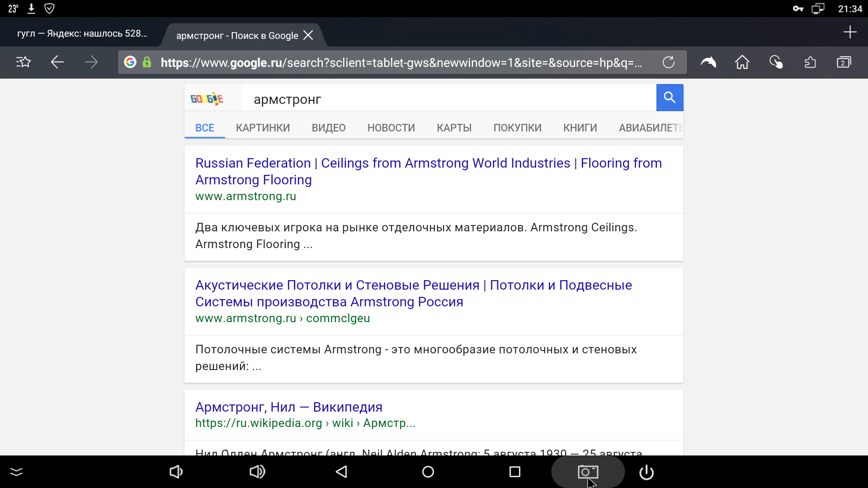The image size is (868, 488).
Task: Click the blue Google search button
Action: tap(670, 98)
